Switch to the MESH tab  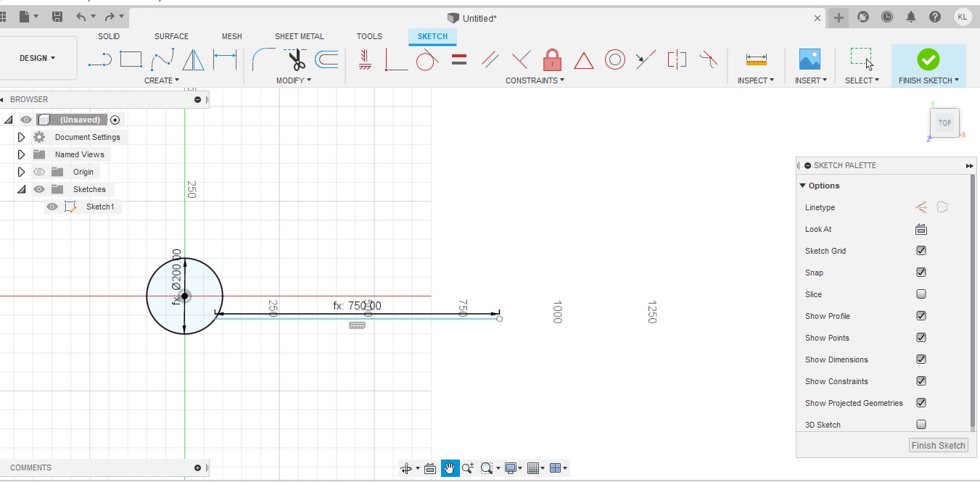[232, 36]
